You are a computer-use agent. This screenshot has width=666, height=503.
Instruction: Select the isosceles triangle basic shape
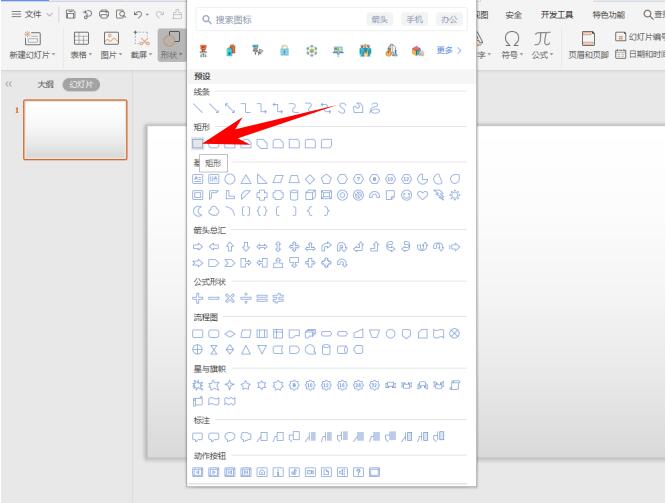point(246,178)
